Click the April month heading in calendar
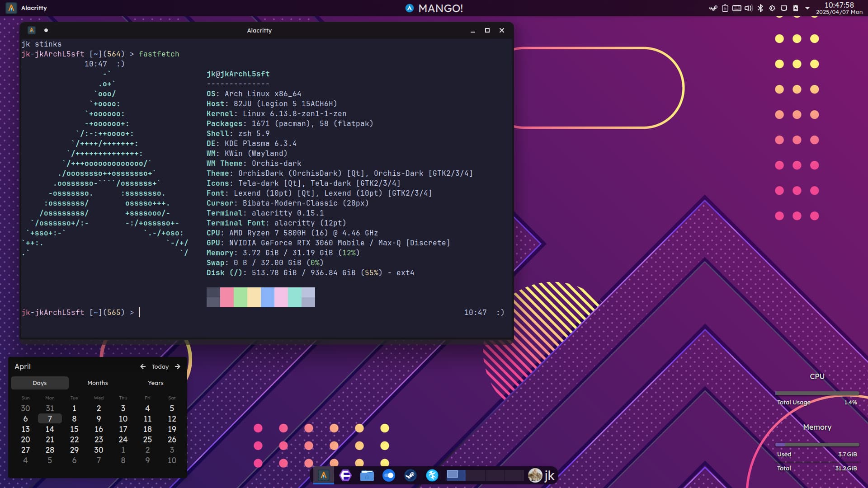Image resolution: width=868 pixels, height=488 pixels. pyautogui.click(x=23, y=366)
